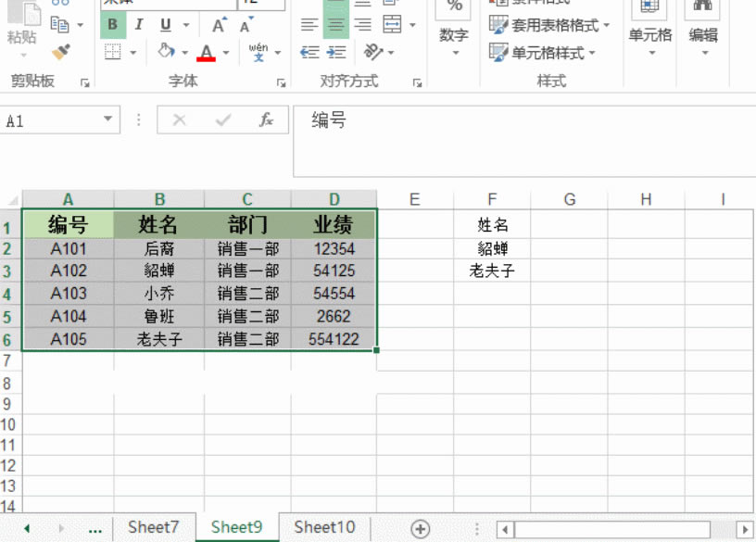Align text left
The height and width of the screenshot is (542, 756).
(x=309, y=25)
